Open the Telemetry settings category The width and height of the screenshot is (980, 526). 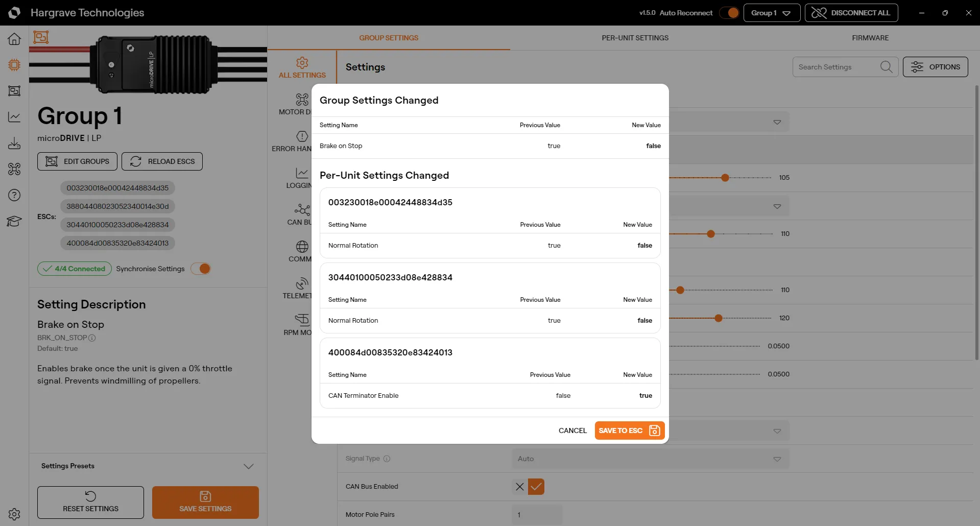click(297, 289)
